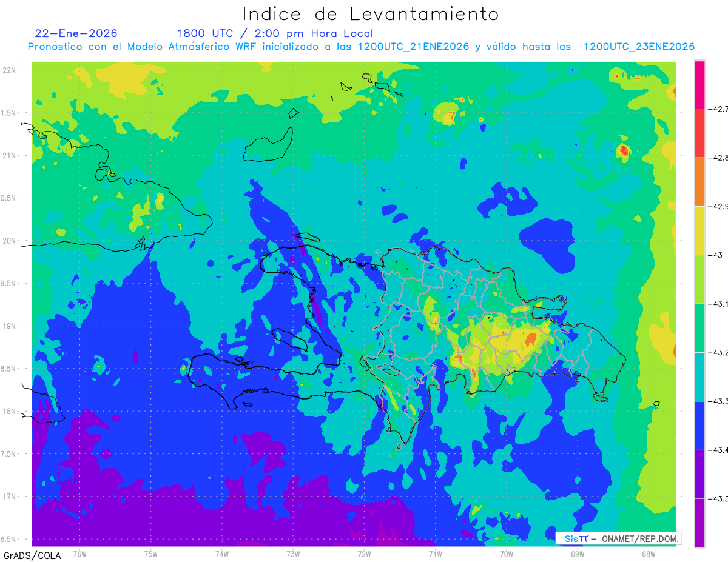Image resolution: width=728 pixels, height=562 pixels.
Task: Click the legend value '-42.8'
Action: pyautogui.click(x=718, y=158)
